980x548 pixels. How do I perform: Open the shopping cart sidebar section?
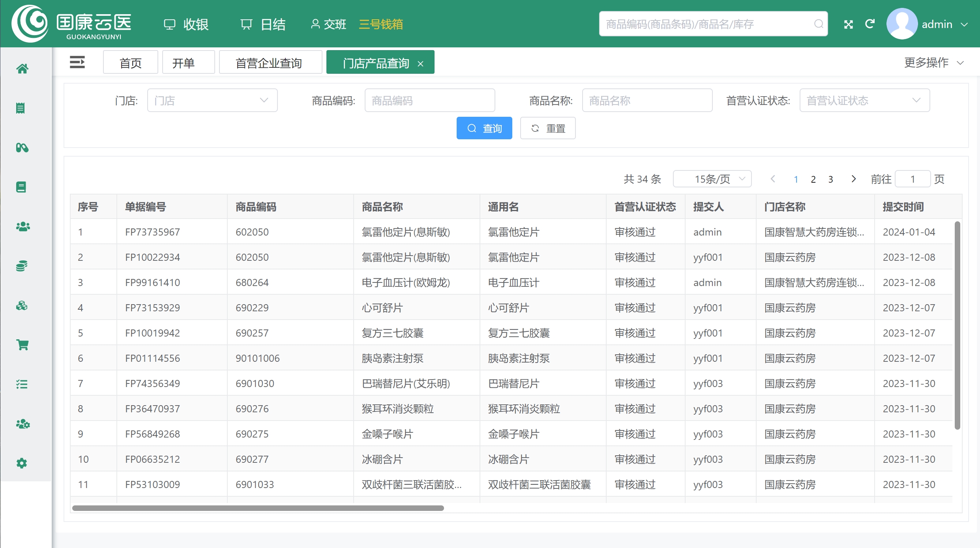coord(22,345)
